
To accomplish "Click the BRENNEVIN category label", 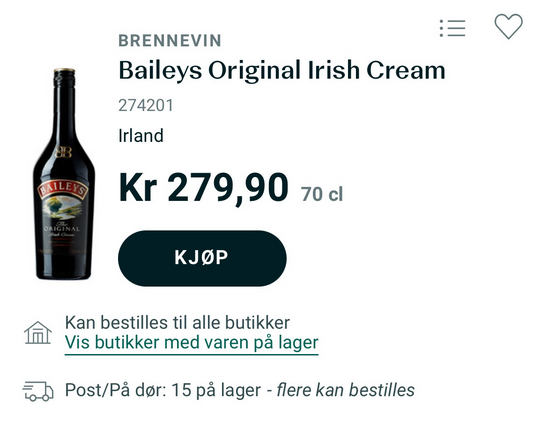I will (170, 41).
